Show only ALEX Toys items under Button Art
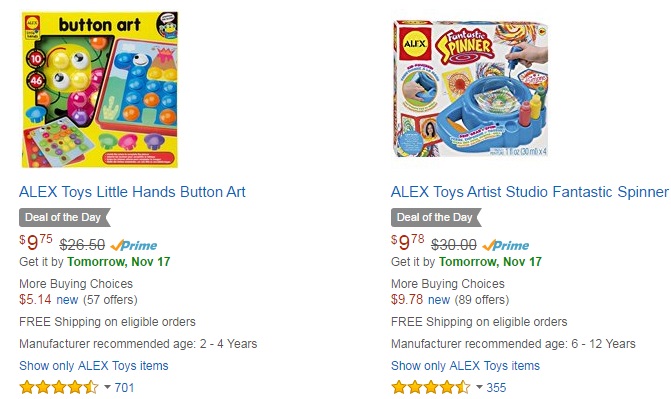 click(94, 366)
